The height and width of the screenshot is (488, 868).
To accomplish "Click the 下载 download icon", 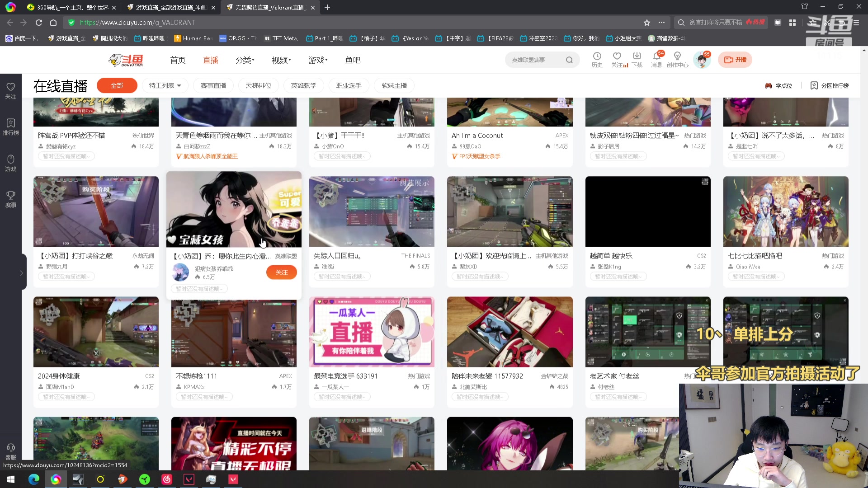I will [637, 59].
